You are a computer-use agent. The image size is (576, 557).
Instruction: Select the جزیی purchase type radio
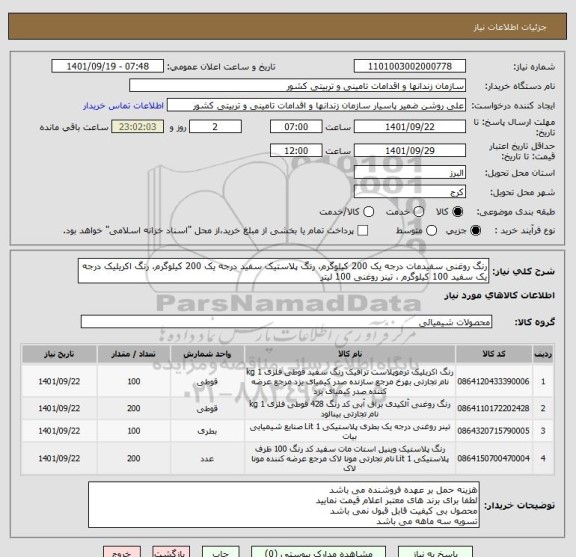475,231
